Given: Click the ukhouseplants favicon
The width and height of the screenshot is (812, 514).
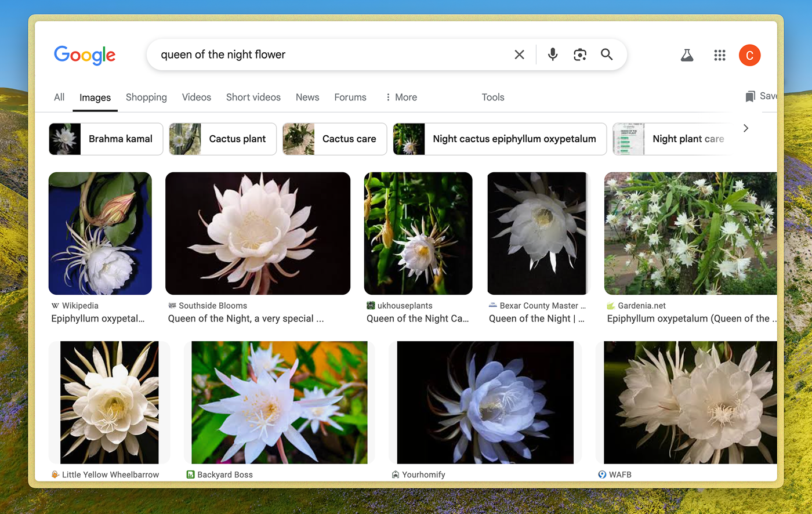Looking at the screenshot, I should (371, 306).
